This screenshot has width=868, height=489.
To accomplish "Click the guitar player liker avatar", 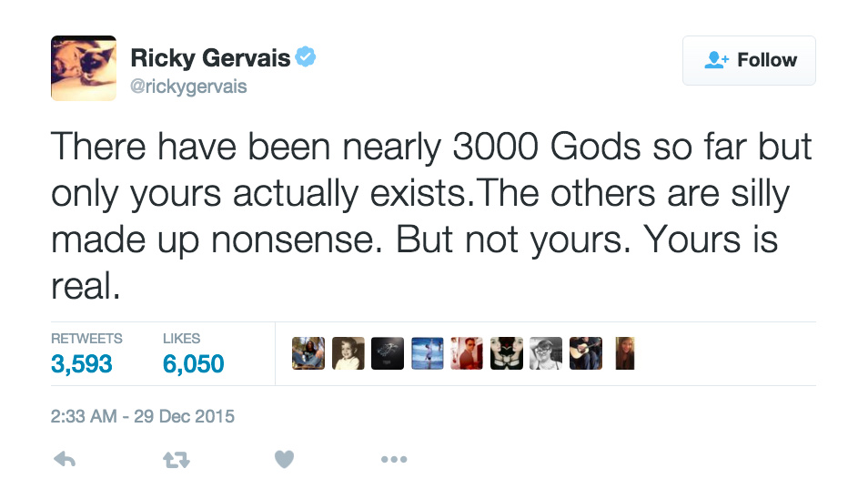I will [x=586, y=353].
